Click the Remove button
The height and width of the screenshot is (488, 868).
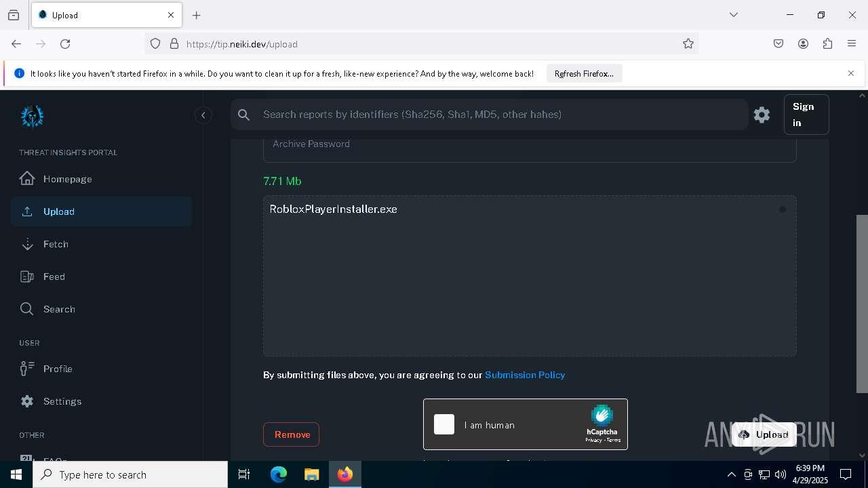pyautogui.click(x=291, y=434)
